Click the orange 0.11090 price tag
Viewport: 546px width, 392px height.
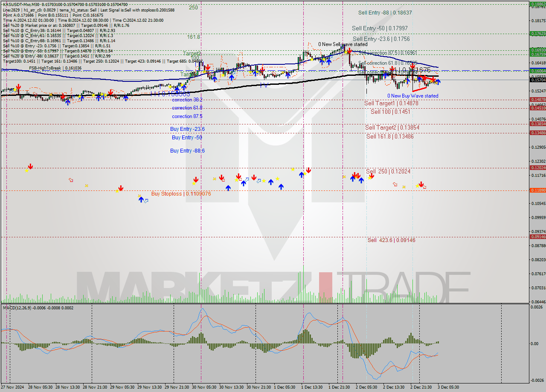[x=537, y=190]
